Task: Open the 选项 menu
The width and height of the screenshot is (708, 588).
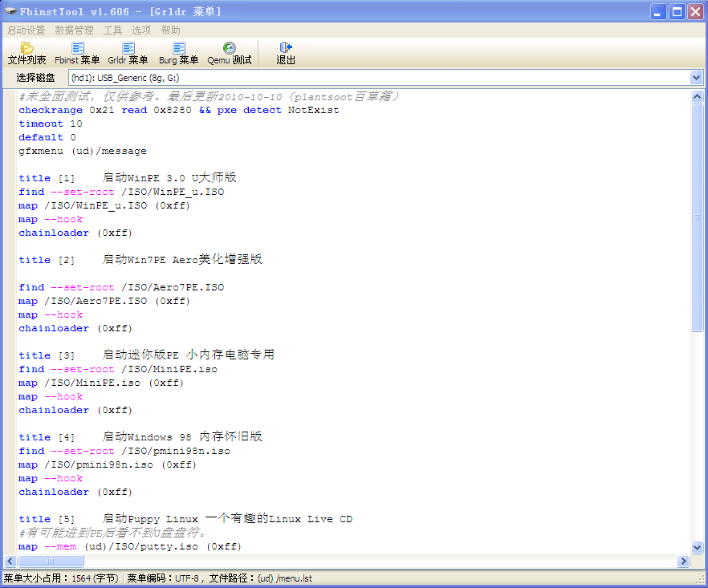Action: pos(141,30)
